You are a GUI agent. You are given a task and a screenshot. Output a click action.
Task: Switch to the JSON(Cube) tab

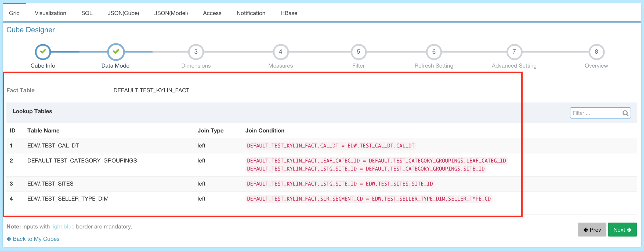123,13
